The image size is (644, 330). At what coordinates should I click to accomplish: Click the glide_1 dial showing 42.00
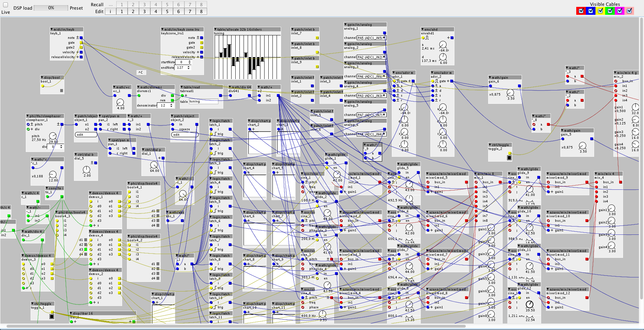tap(337, 174)
